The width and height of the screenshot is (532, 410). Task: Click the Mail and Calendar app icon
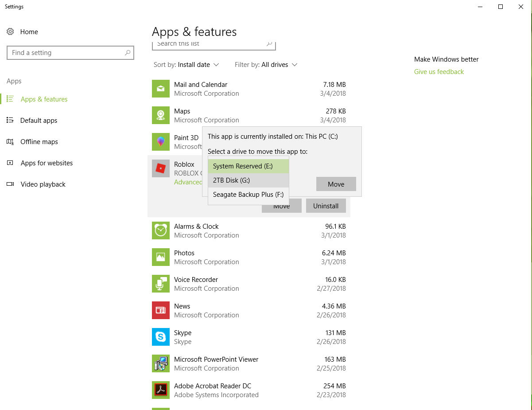pos(161,89)
